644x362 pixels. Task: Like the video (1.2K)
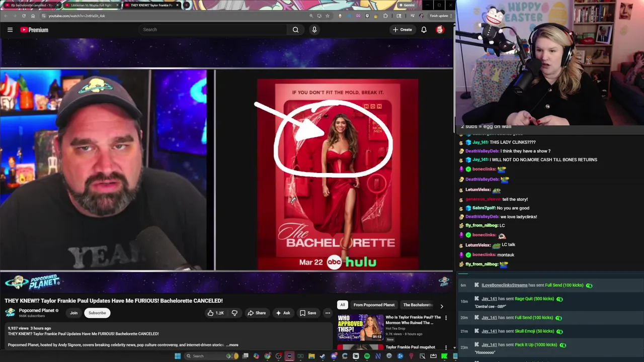pyautogui.click(x=215, y=313)
